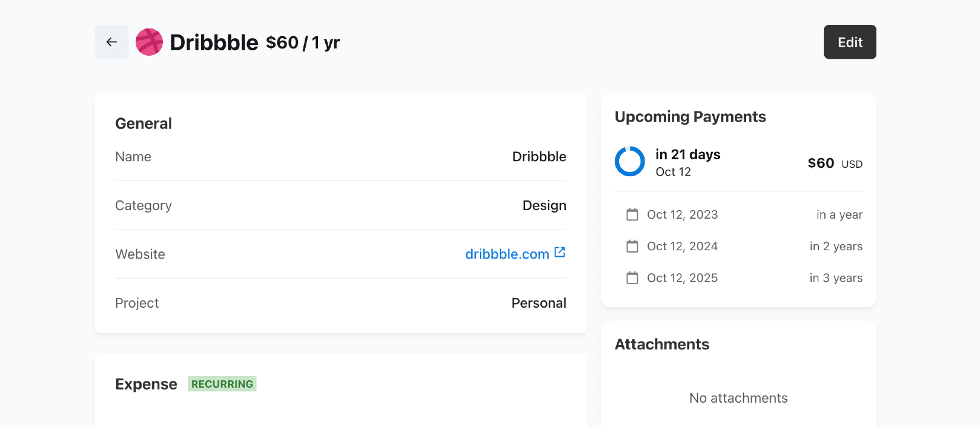Screen dimensions: 980x427
Task: Click the $60 / 1 yr price text
Action: coord(303,43)
